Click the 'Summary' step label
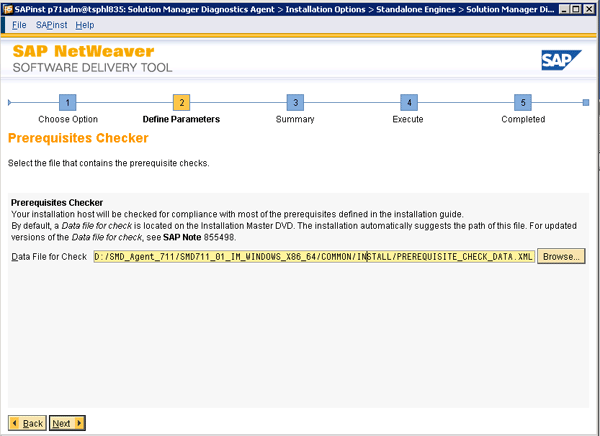The height and width of the screenshot is (436, 600). click(295, 119)
